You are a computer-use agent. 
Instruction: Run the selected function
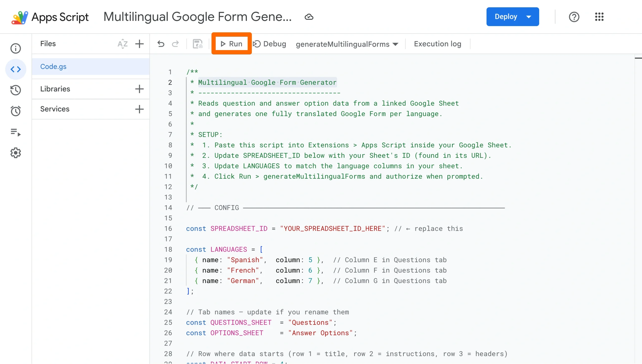(231, 44)
